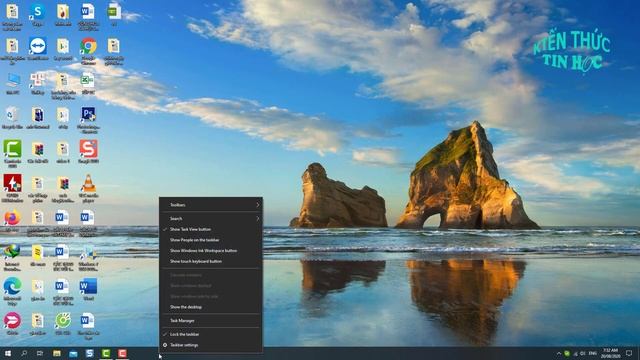Open the taskbar clock and date
The height and width of the screenshot is (360, 640).
(611, 353)
